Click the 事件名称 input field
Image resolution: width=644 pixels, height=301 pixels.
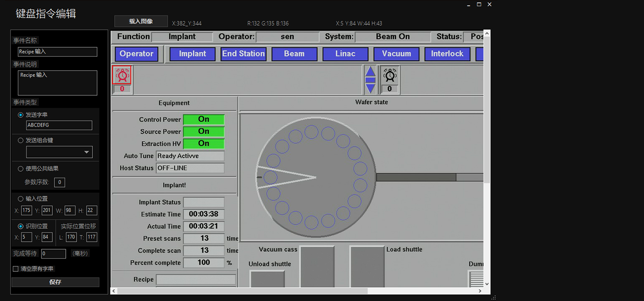57,52
